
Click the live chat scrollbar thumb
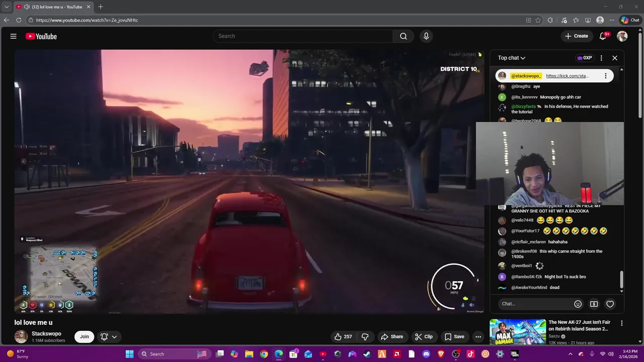(621, 280)
